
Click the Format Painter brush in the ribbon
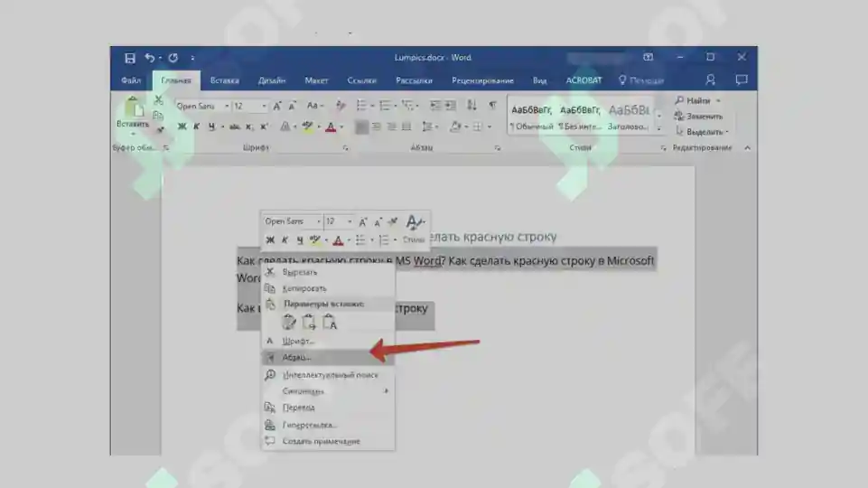click(x=160, y=129)
